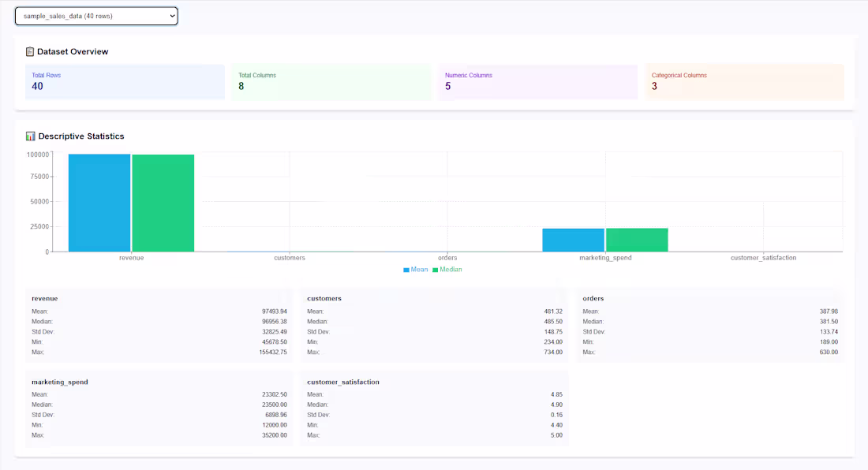The height and width of the screenshot is (470, 868).
Task: Click the orders label on the chart axis
Action: [447, 257]
